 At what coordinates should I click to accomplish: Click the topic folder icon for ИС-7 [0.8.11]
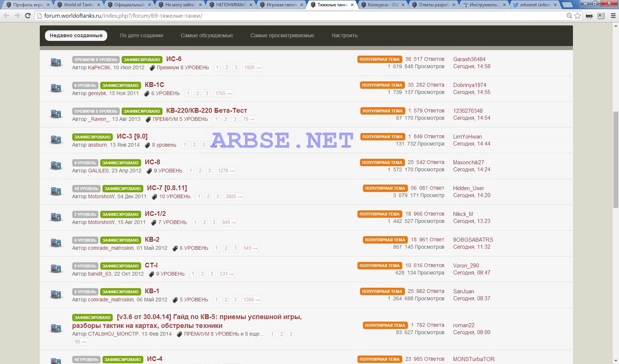tap(56, 191)
